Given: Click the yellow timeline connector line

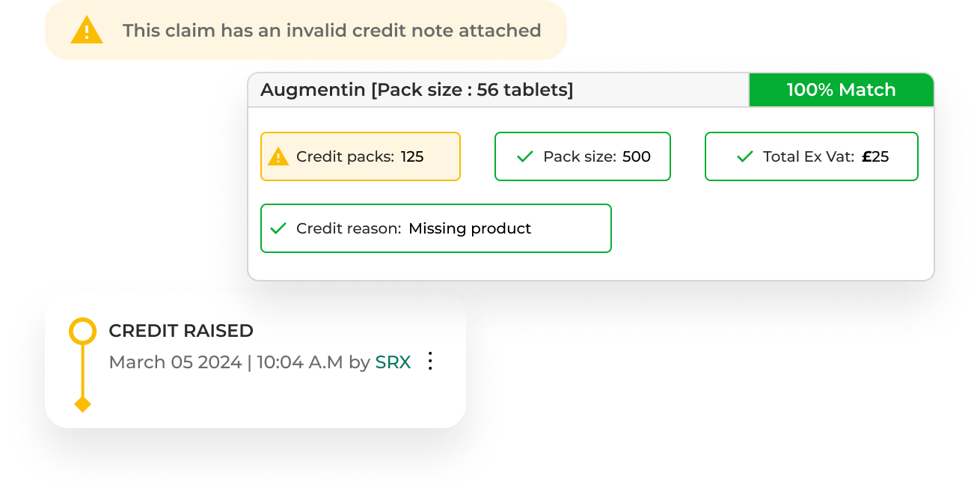Looking at the screenshot, I should tap(82, 371).
